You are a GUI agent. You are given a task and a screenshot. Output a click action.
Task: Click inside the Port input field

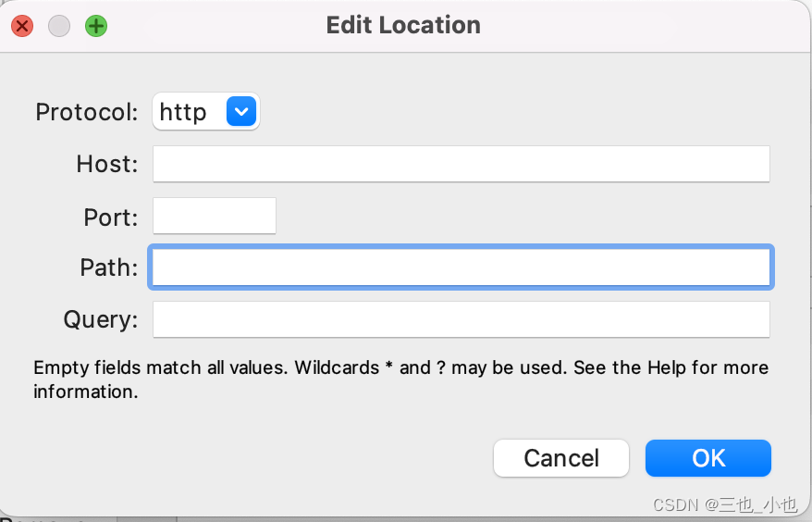215,216
